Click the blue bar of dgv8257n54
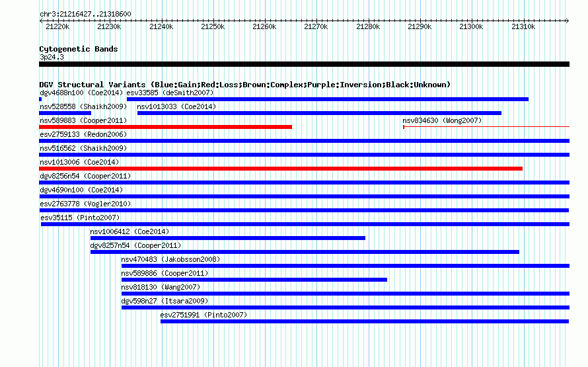Screen dimensions: 588x367 305,252
